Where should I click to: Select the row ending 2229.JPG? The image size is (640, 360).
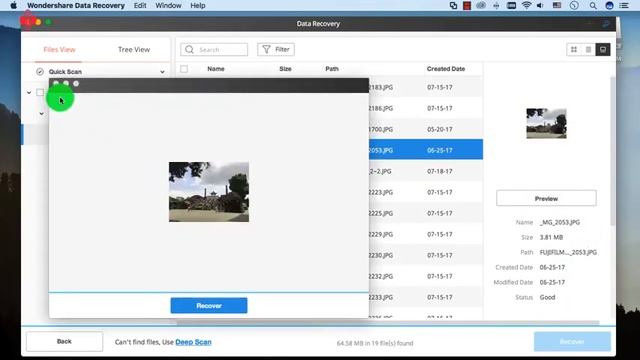coord(426,234)
